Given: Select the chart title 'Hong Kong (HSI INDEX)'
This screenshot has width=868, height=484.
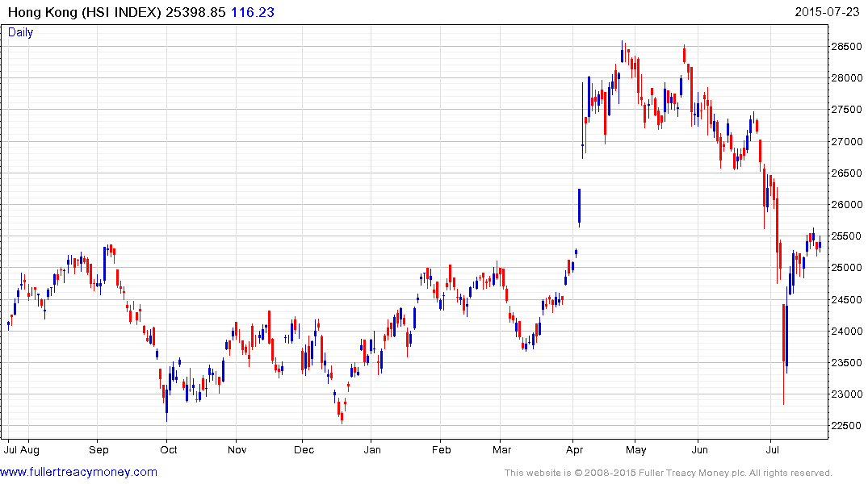Looking at the screenshot, I should pyautogui.click(x=84, y=12).
